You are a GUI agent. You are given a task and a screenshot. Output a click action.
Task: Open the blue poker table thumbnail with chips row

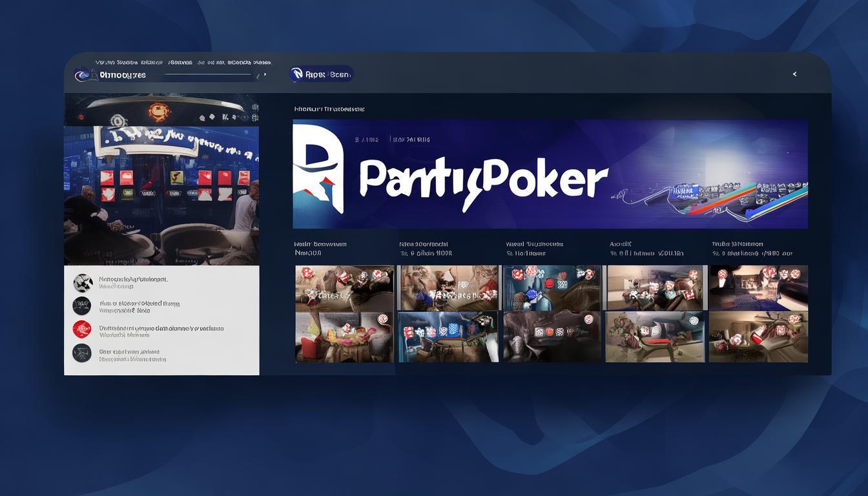[448, 337]
